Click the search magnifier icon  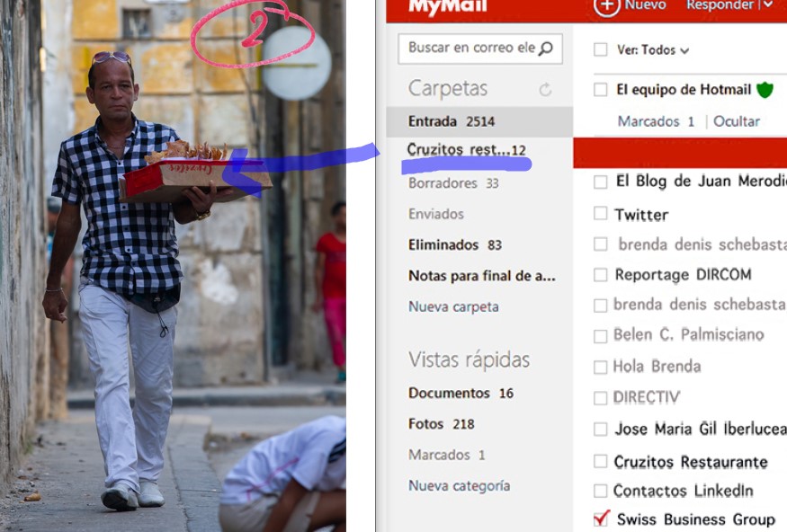[x=545, y=49]
